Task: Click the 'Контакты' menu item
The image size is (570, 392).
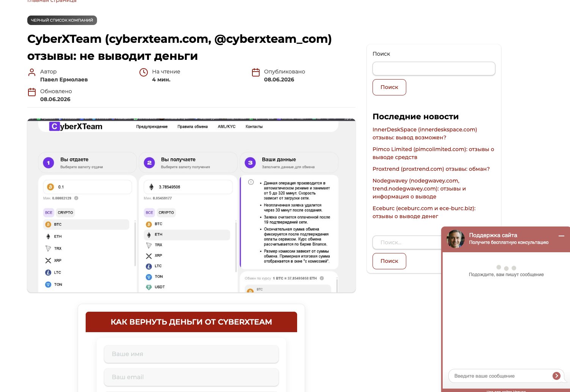Action: point(254,127)
